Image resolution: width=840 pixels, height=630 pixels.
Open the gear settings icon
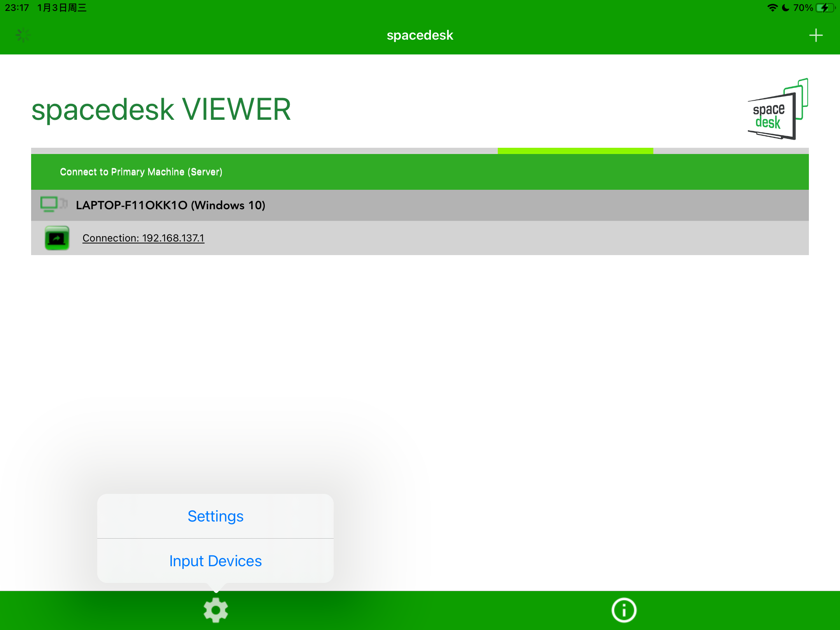pos(216,610)
